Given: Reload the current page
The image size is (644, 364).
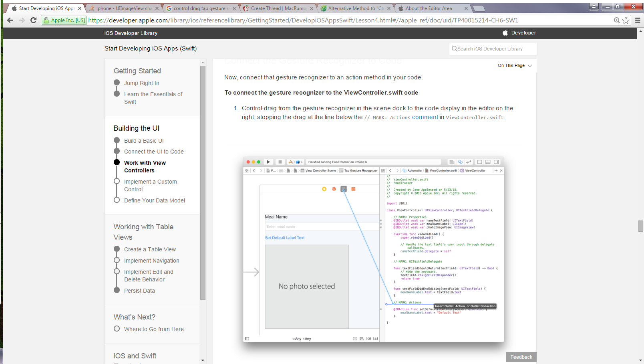Looking at the screenshot, I should tap(34, 20).
